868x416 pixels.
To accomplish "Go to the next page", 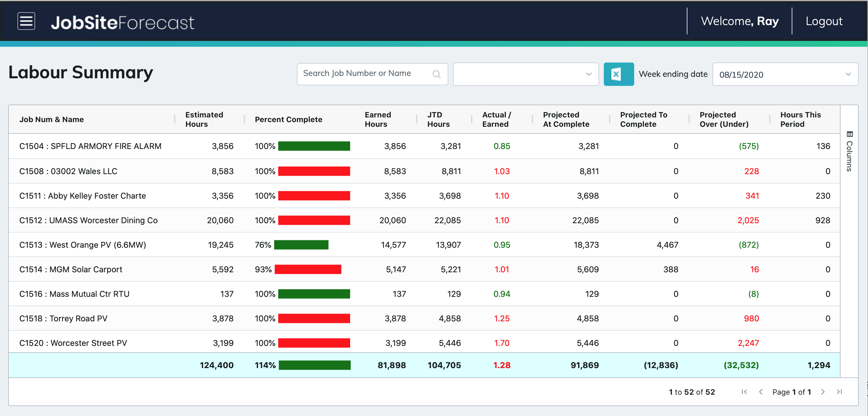I will [x=823, y=392].
